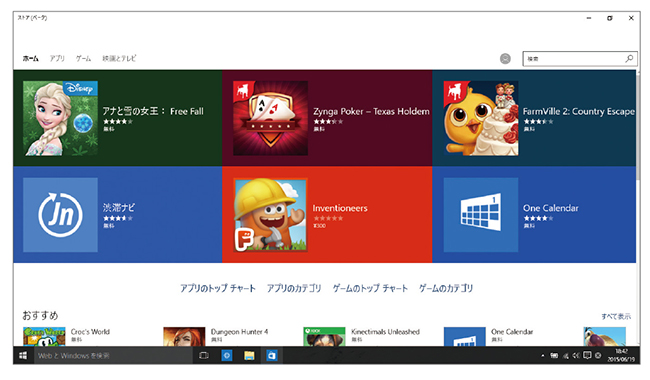Viewport: 650px width, 380px height.
Task: Open Dungeon Hunter 4 recommended app icon
Action: tap(184, 336)
